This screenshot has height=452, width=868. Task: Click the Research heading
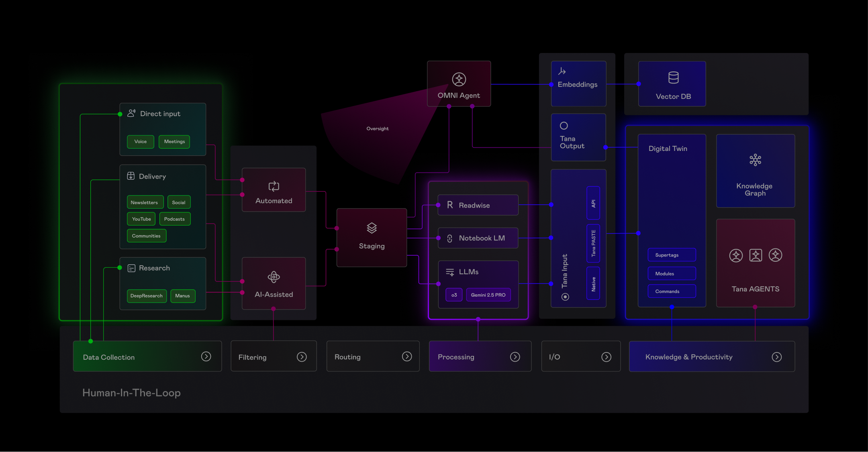pos(154,268)
